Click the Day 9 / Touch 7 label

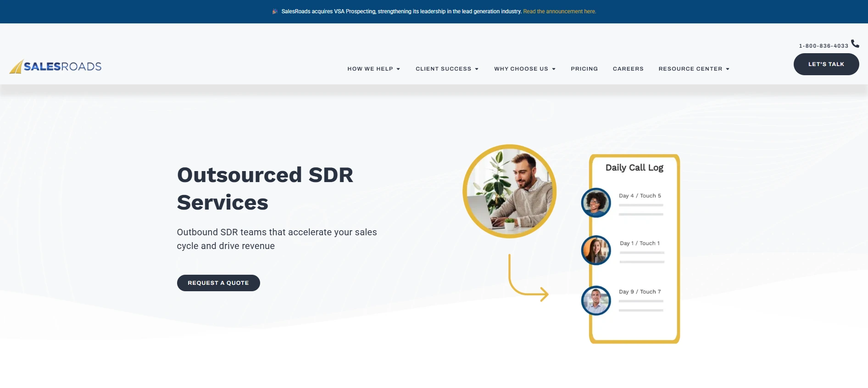[640, 292]
